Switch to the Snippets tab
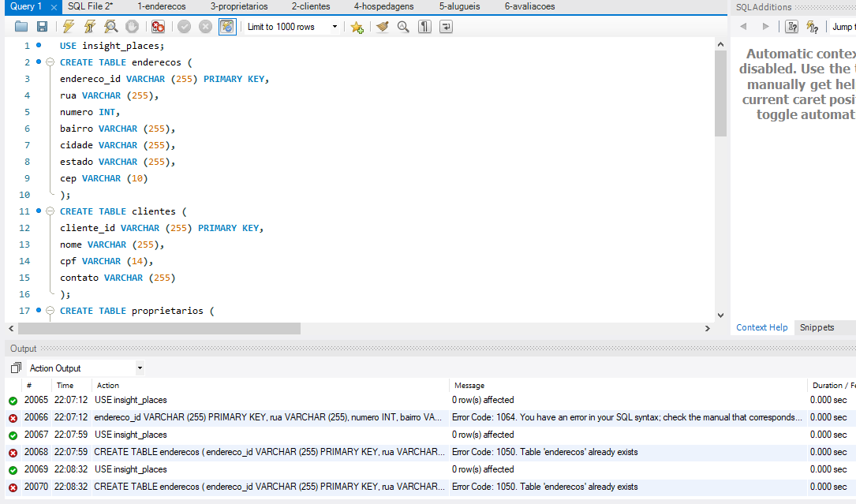Screen dimensions: 856x504 (817, 327)
